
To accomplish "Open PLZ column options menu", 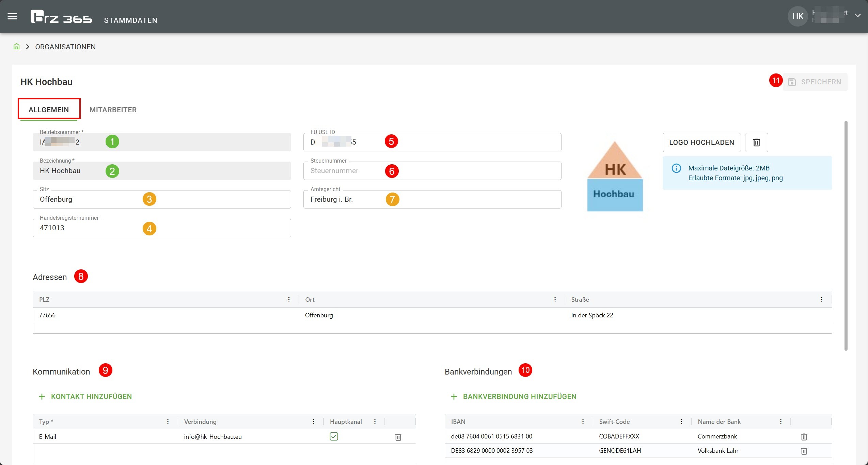I will pyautogui.click(x=289, y=299).
